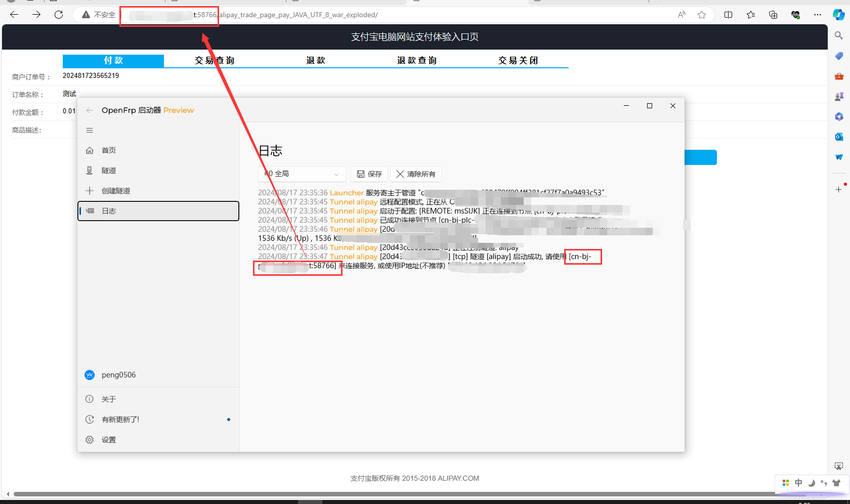The image size is (850, 504).
Task: Click the 清除所有 log button
Action: pyautogui.click(x=416, y=174)
